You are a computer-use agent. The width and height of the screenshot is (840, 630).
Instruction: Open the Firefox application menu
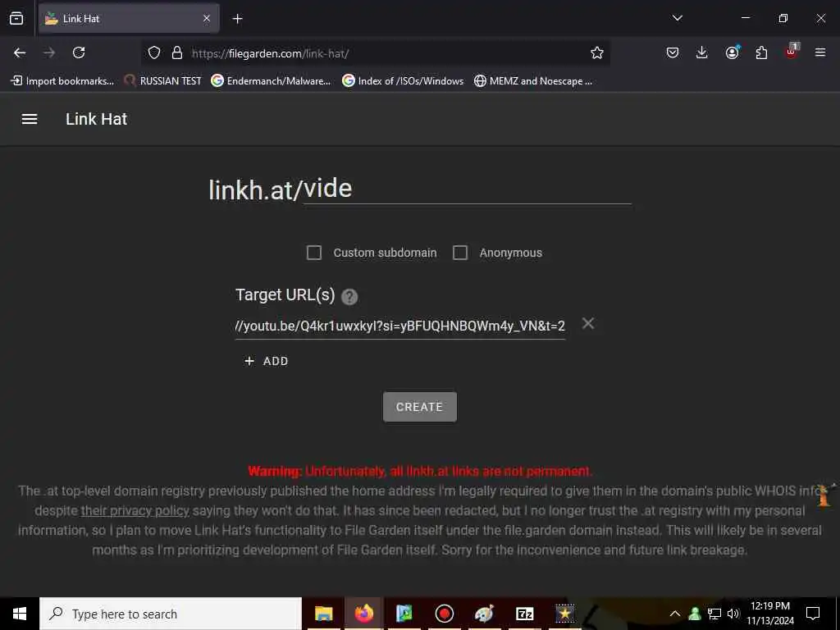click(820, 52)
